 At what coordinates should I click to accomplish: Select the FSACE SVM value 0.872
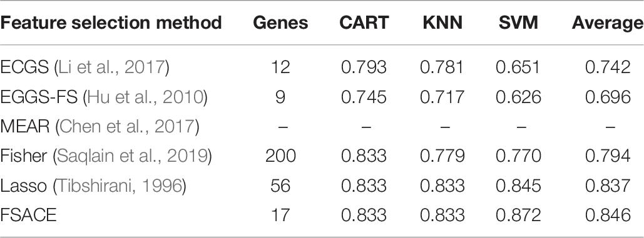pyautogui.click(x=518, y=215)
